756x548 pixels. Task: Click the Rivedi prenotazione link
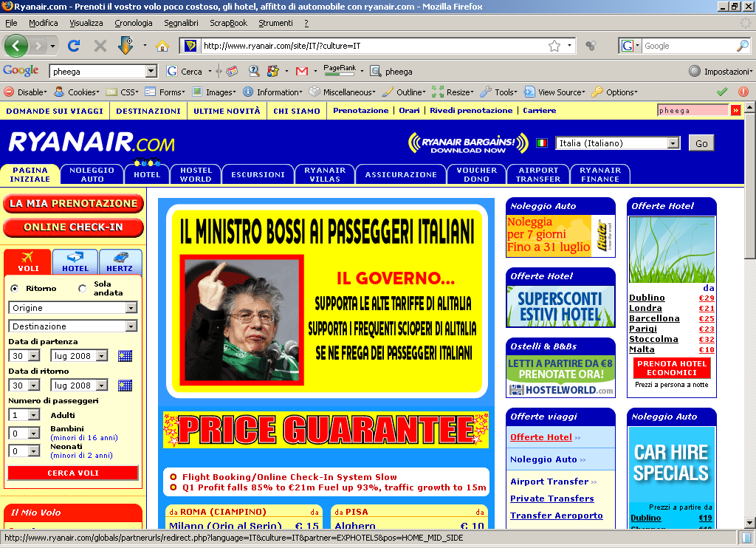pos(471,111)
